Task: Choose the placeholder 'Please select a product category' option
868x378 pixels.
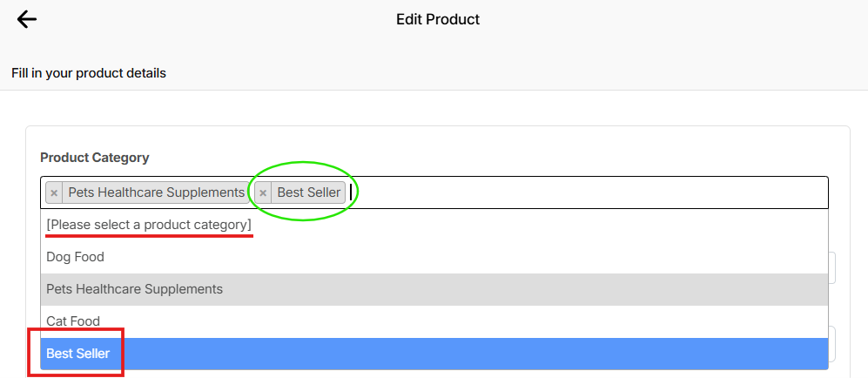Action: pos(149,225)
